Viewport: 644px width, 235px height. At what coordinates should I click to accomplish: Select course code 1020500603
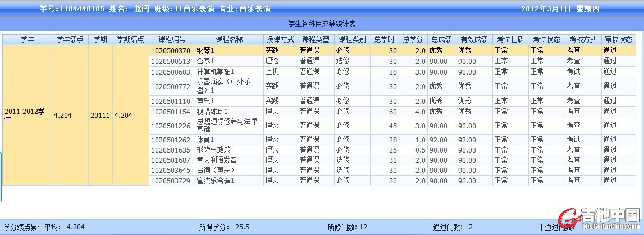171,72
